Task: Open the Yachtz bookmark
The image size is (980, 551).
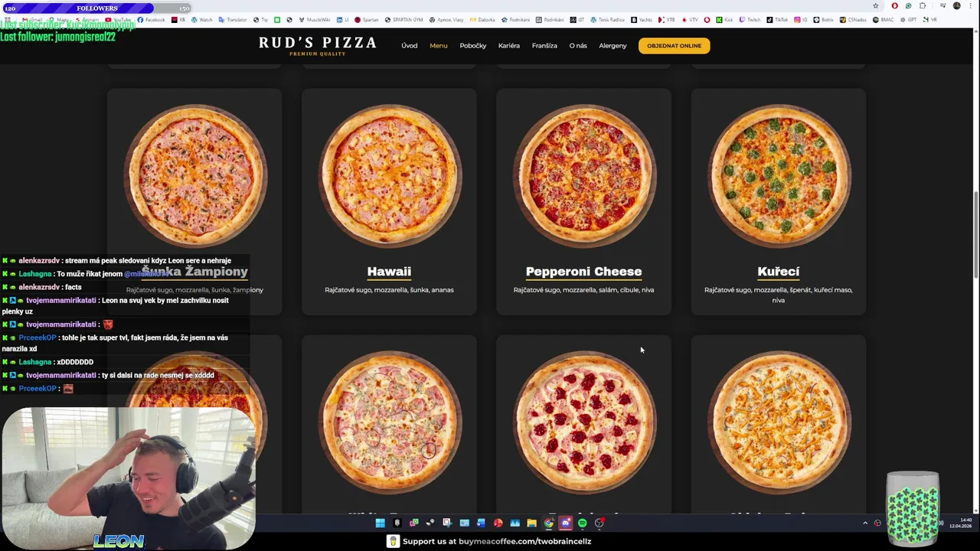Action: pyautogui.click(x=642, y=20)
